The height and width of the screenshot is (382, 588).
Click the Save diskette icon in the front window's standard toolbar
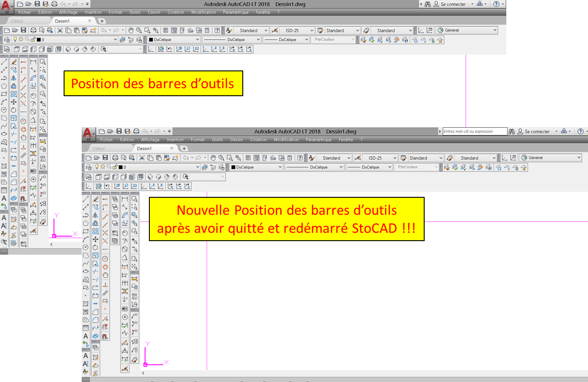[x=105, y=158]
